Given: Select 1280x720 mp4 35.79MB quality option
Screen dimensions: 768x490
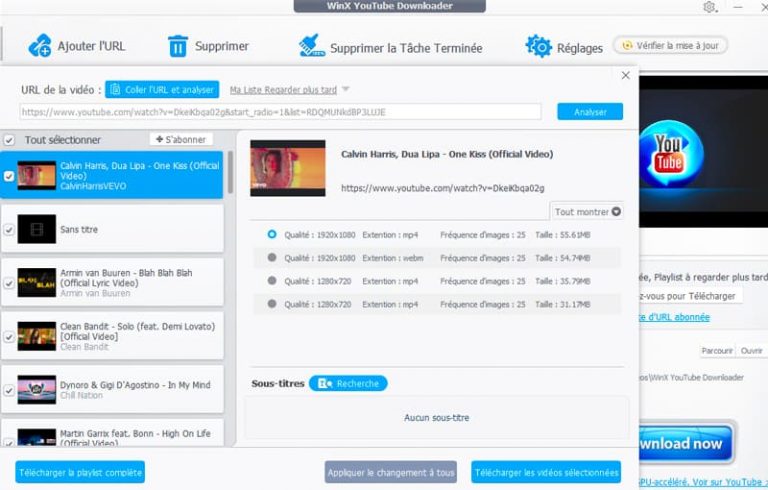Looking at the screenshot, I should point(272,281).
